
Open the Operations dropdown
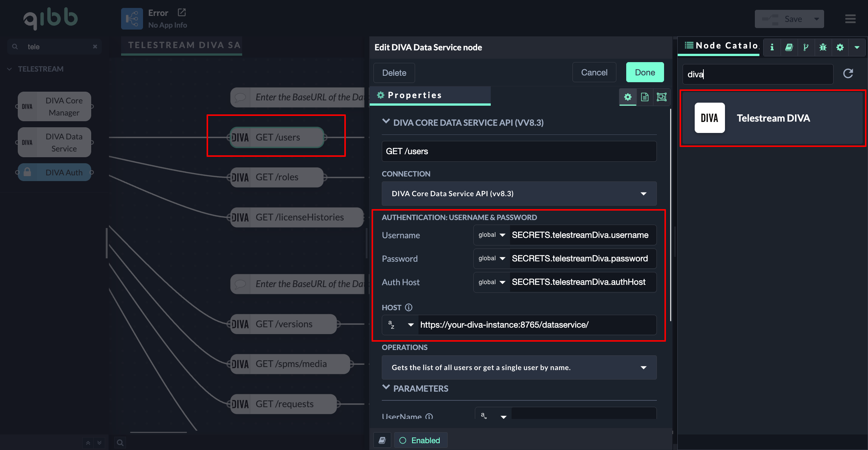click(x=519, y=367)
